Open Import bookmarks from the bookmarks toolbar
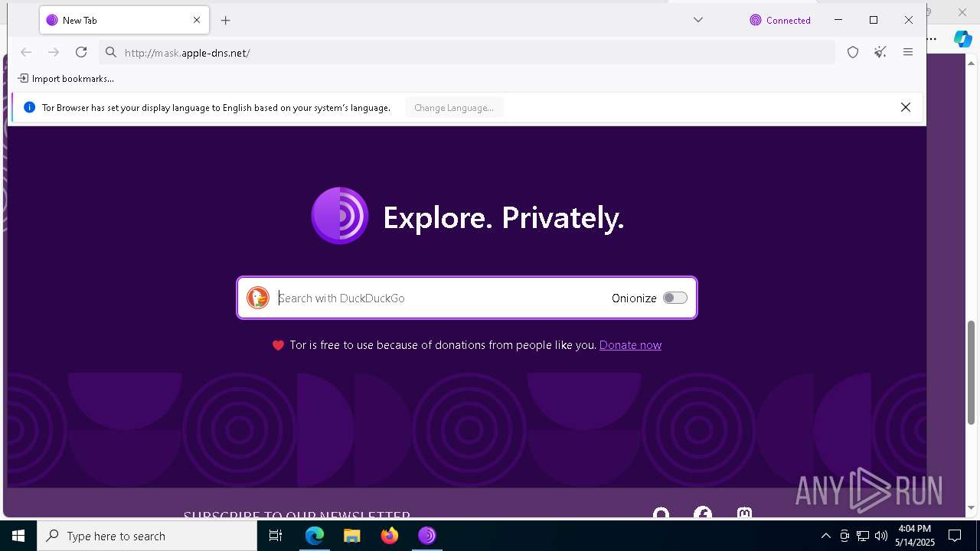The height and width of the screenshot is (551, 980). pyautogui.click(x=66, y=78)
